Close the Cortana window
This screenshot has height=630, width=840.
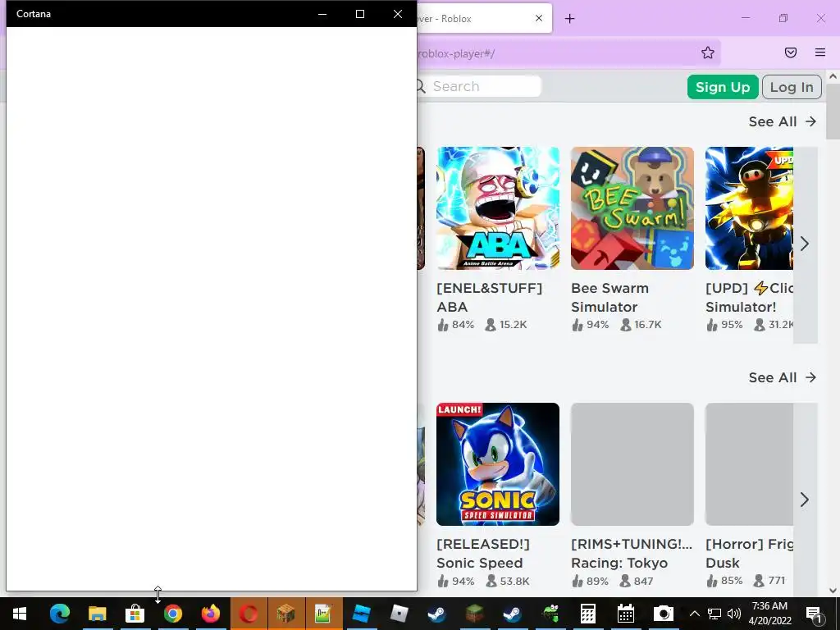pyautogui.click(x=398, y=14)
